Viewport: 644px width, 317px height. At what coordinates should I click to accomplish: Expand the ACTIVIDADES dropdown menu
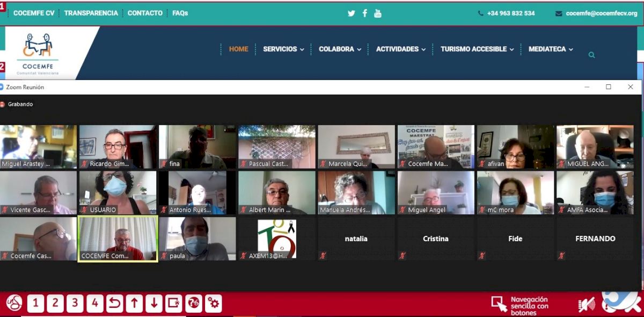[400, 49]
